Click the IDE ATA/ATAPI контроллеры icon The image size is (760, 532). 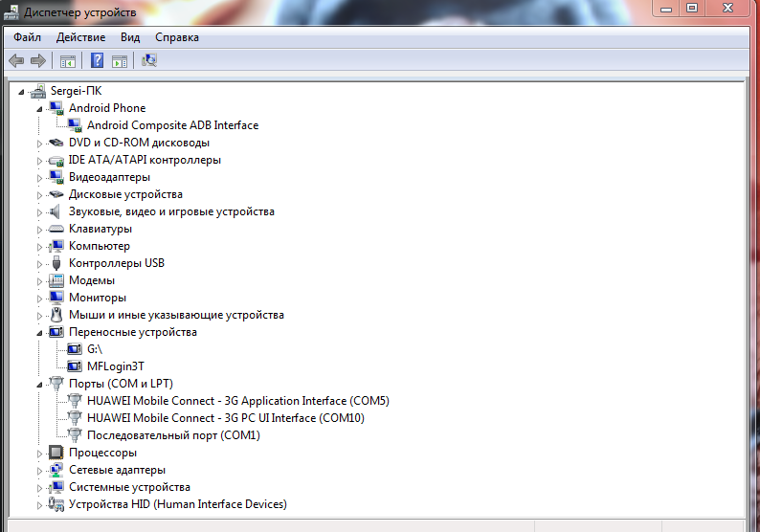pyautogui.click(x=56, y=160)
